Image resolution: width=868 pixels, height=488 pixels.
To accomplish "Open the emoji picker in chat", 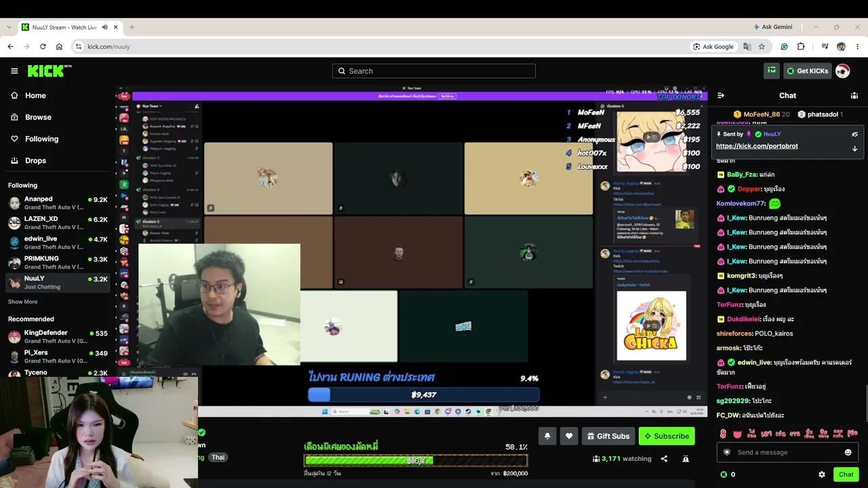I will pyautogui.click(x=848, y=452).
